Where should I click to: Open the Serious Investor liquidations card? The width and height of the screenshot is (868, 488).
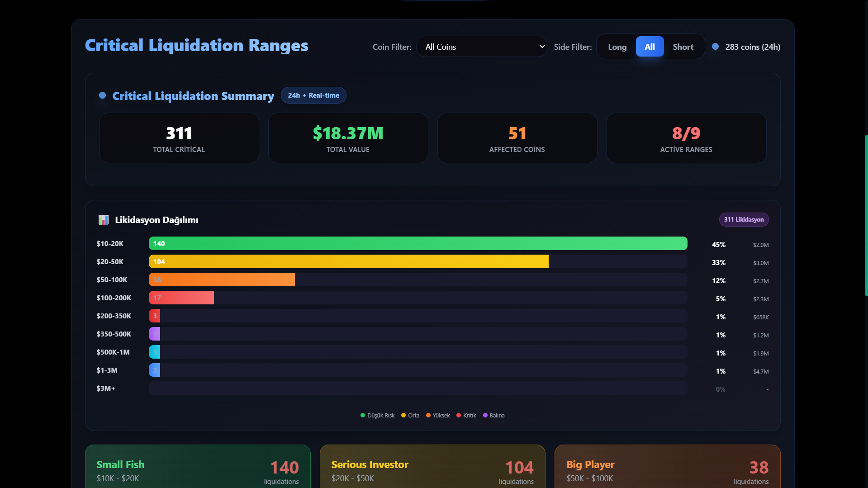[432, 468]
